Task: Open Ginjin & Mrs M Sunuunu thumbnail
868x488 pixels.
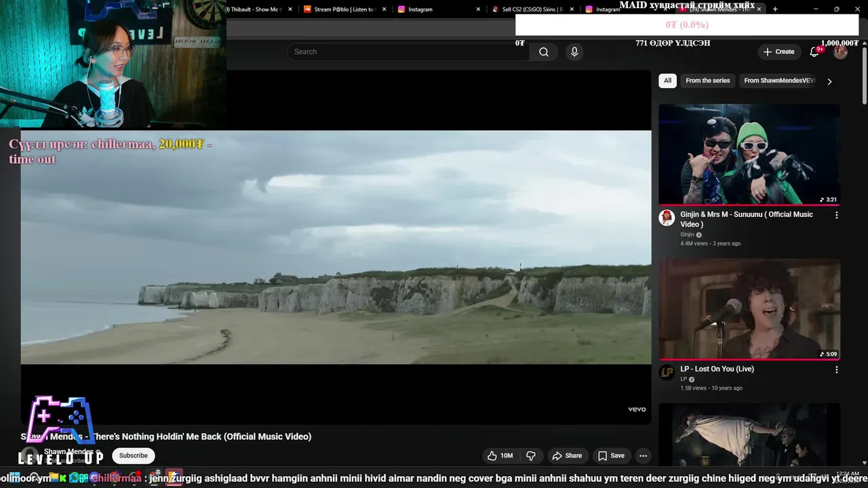Action: click(749, 155)
